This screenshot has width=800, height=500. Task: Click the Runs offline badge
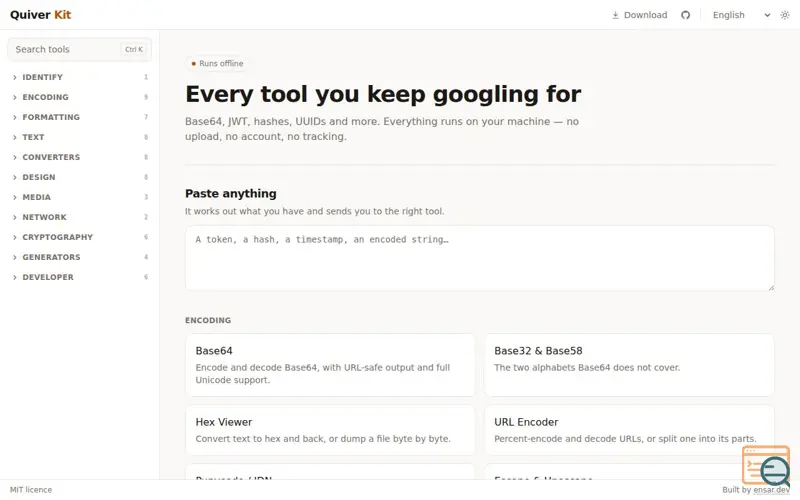pyautogui.click(x=217, y=63)
